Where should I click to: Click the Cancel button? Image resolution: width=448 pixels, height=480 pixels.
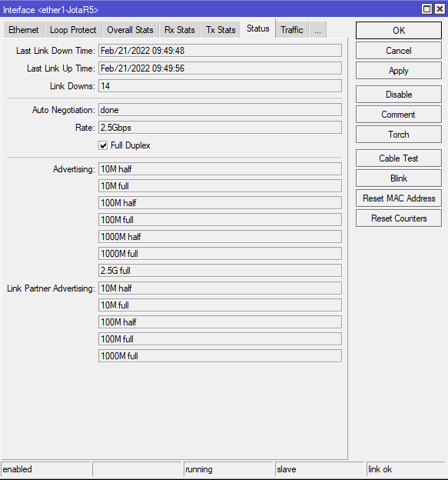click(x=399, y=51)
